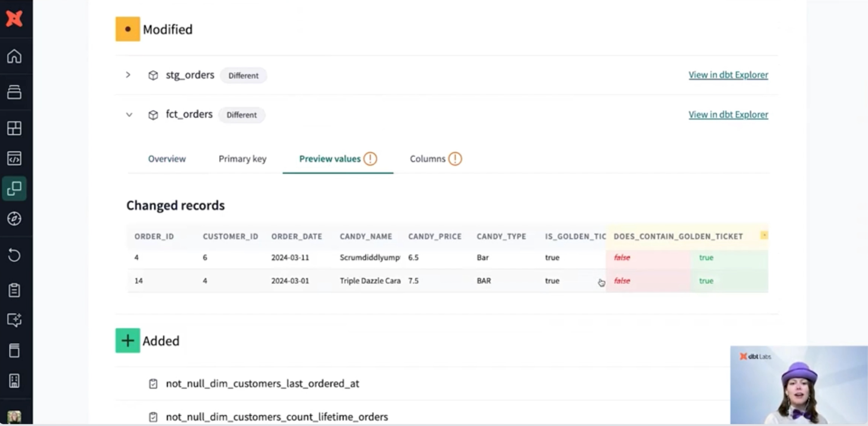868x426 pixels.
Task: Select the not_null_dim_customers_last_ordered_at test
Action: (262, 384)
